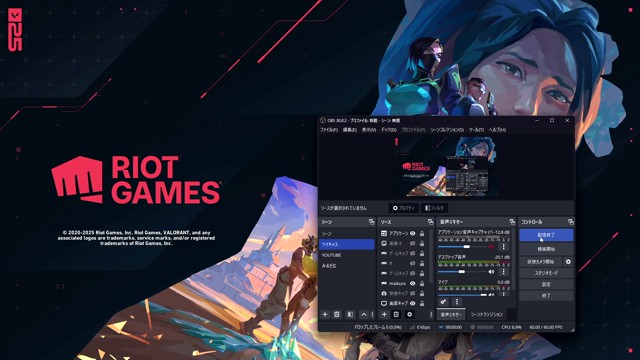Open Settings (設定) from Controls panel
This screenshot has width=640, height=360.
546,284
